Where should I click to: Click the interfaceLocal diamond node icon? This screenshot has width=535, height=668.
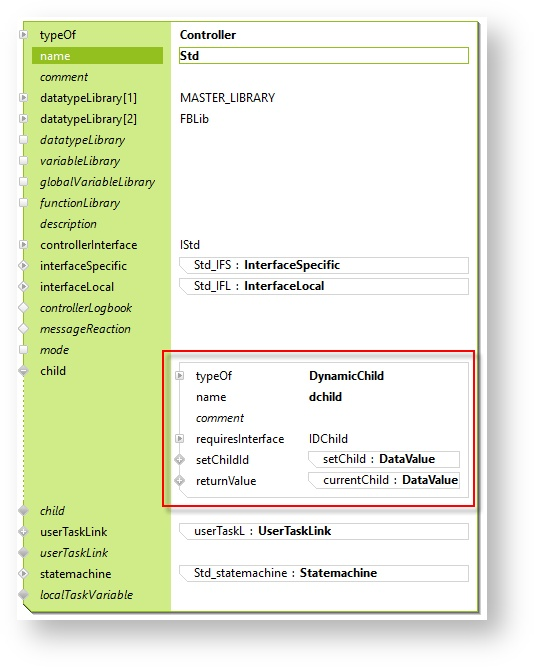[x=23, y=286]
